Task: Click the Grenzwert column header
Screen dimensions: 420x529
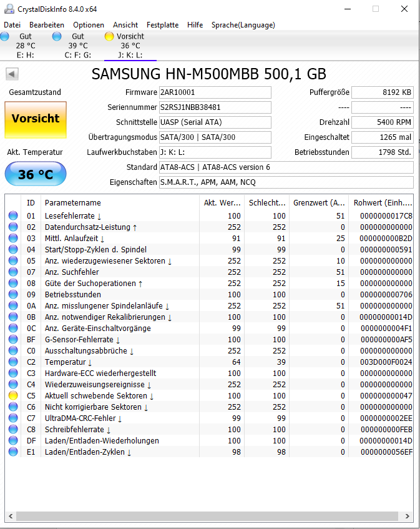Action: [319, 203]
